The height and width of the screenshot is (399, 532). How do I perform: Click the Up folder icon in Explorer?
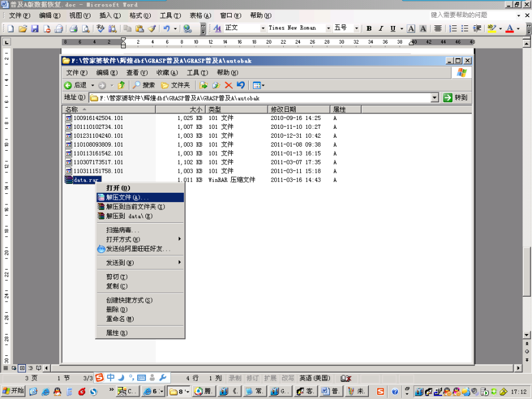pyautogui.click(x=121, y=85)
